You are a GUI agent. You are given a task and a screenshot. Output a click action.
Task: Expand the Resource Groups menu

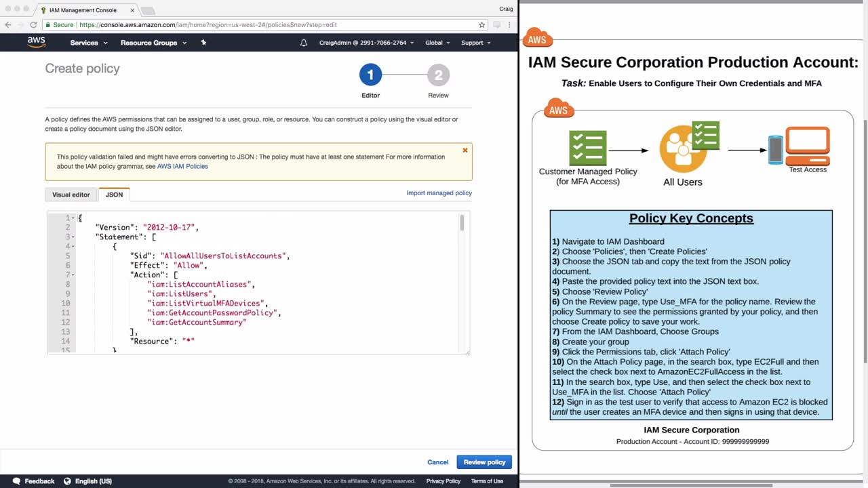tap(153, 43)
